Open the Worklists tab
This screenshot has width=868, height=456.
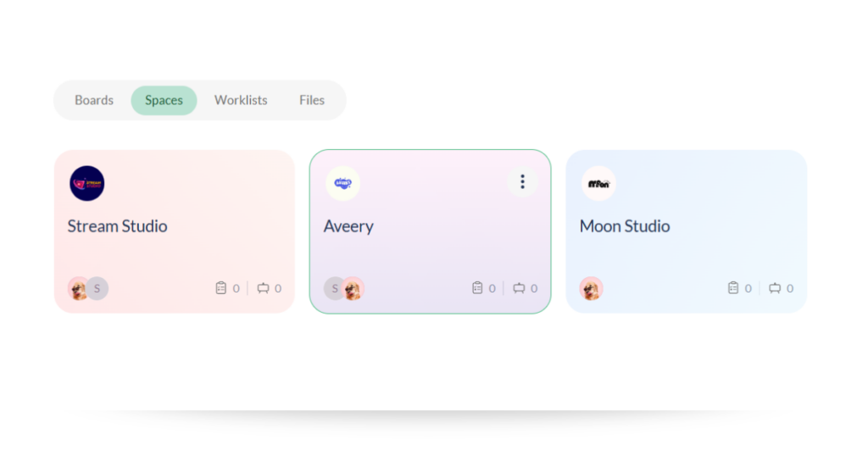pyautogui.click(x=241, y=100)
